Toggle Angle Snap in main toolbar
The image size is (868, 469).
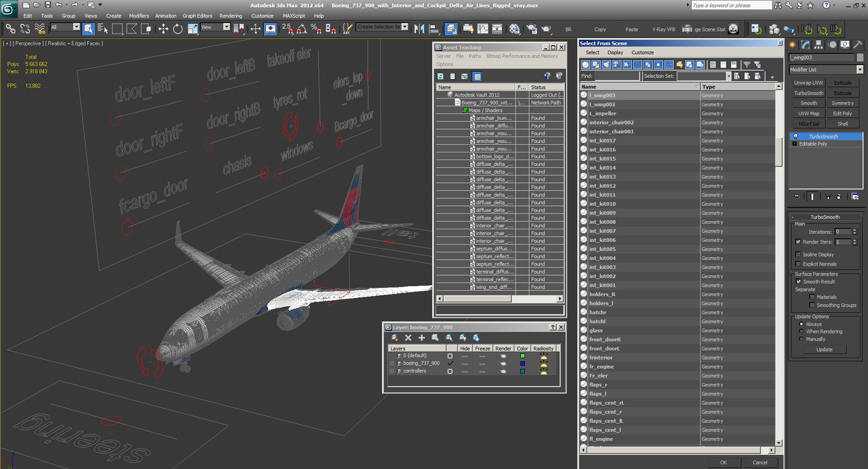coord(301,28)
